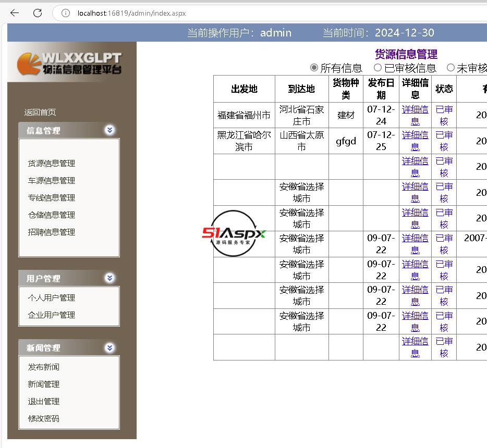Open 货源信息管理 in the sidebar
Screen dimensions: 487x448
tap(52, 164)
